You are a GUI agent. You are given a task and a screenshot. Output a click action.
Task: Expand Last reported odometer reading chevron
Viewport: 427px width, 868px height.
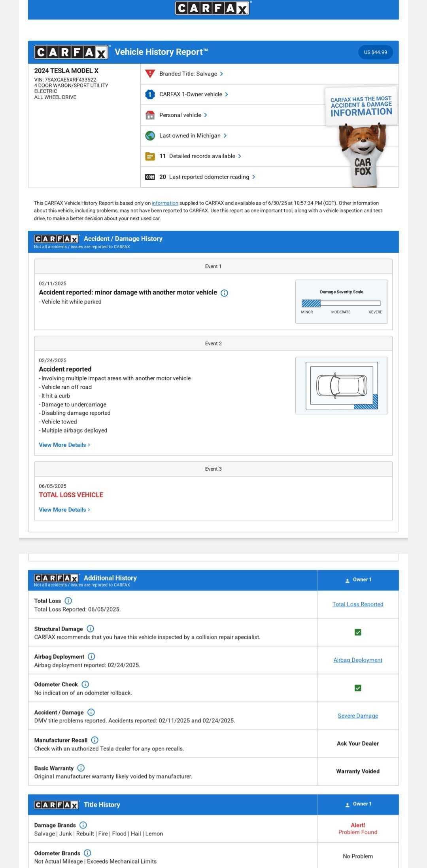coord(253,177)
